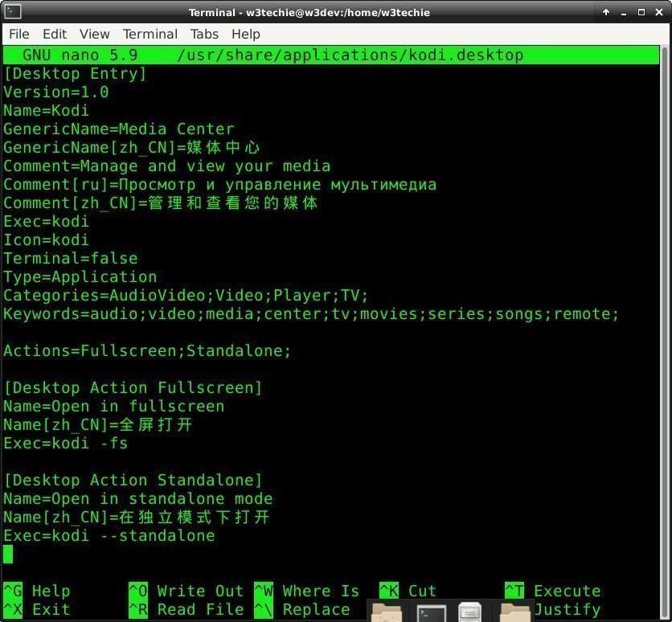This screenshot has width=672, height=622.
Task: Place cursor on Actions=Fullscreen;Standalone; line
Action: tap(147, 351)
